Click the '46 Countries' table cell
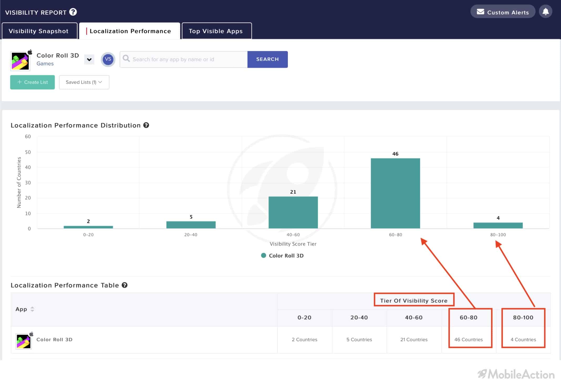The width and height of the screenshot is (561, 392). click(x=469, y=340)
